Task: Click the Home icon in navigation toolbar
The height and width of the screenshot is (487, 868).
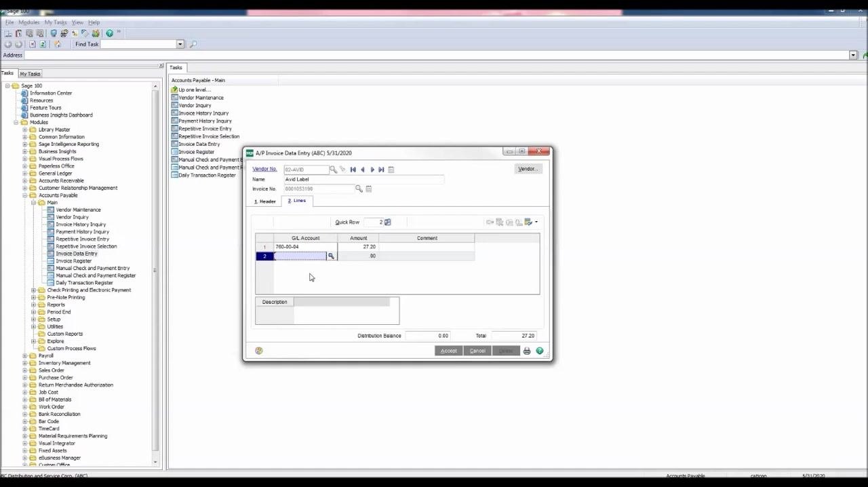Action: coord(57,44)
